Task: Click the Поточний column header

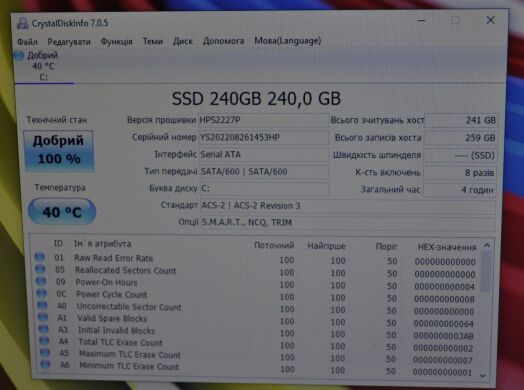Action: click(274, 246)
